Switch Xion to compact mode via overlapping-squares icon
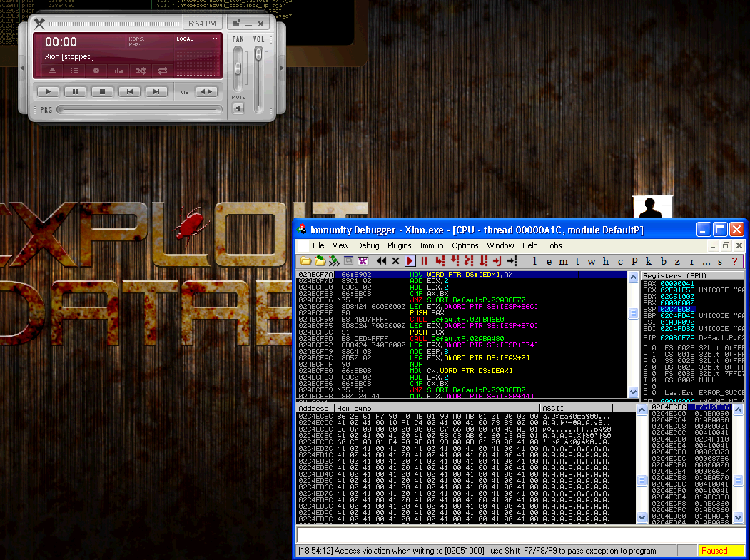750x560 pixels. (236, 23)
